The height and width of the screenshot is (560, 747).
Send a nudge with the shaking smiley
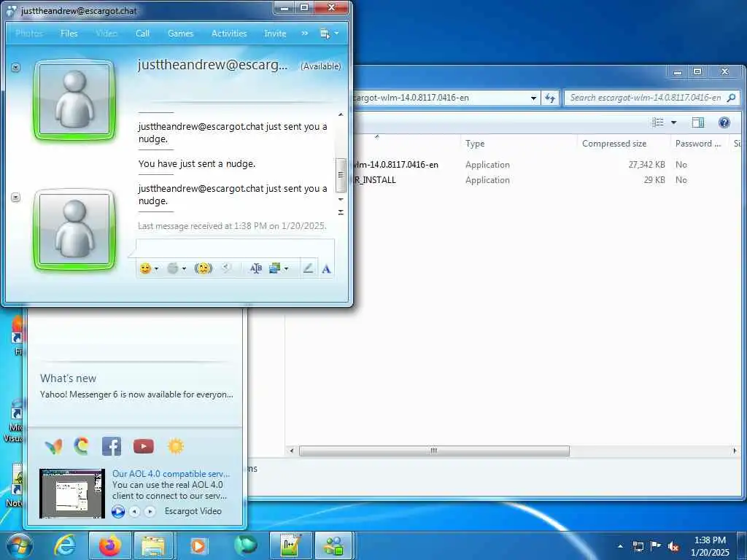(x=204, y=268)
